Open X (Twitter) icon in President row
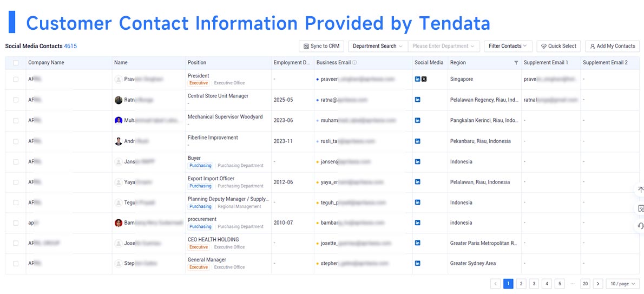This screenshot has height=294, width=644. (x=424, y=79)
